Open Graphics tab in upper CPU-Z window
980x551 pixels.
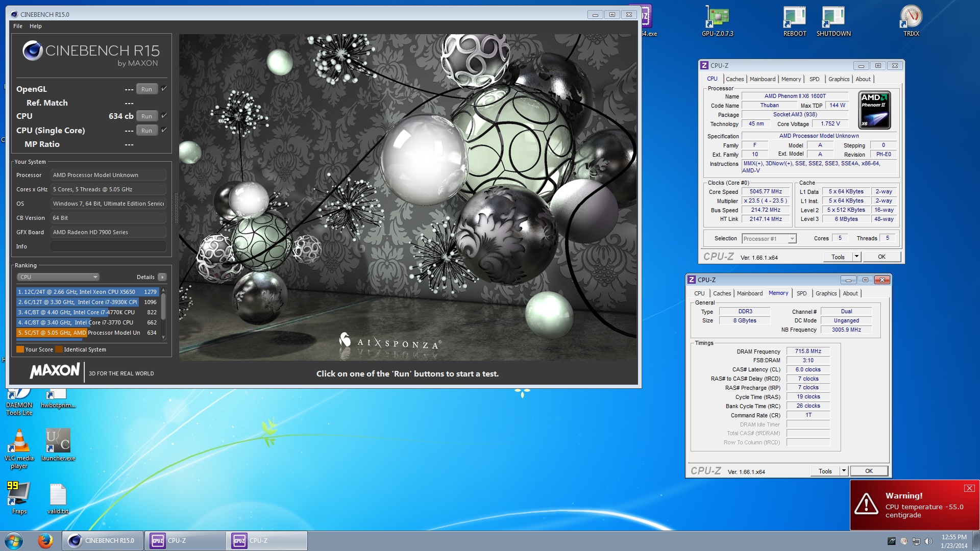tap(839, 79)
